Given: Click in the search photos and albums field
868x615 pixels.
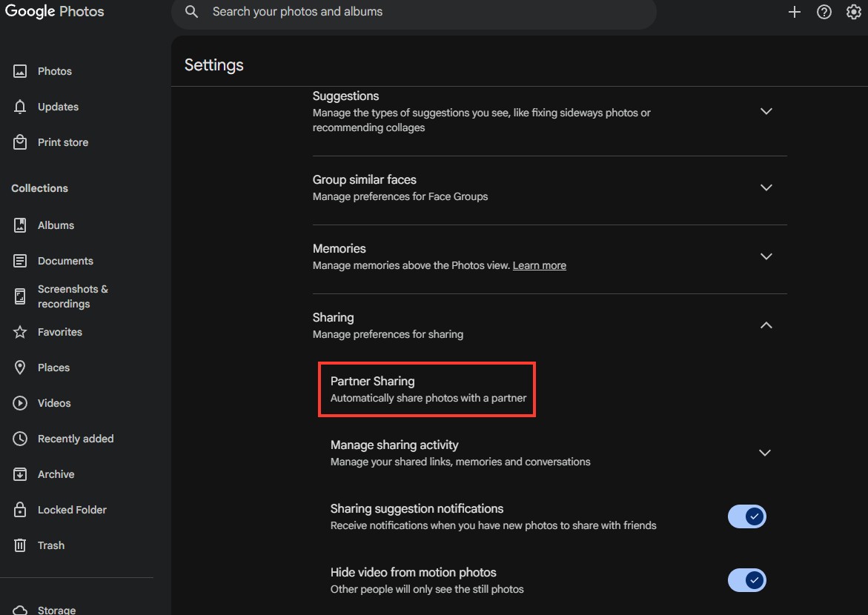Looking at the screenshot, I should (414, 12).
